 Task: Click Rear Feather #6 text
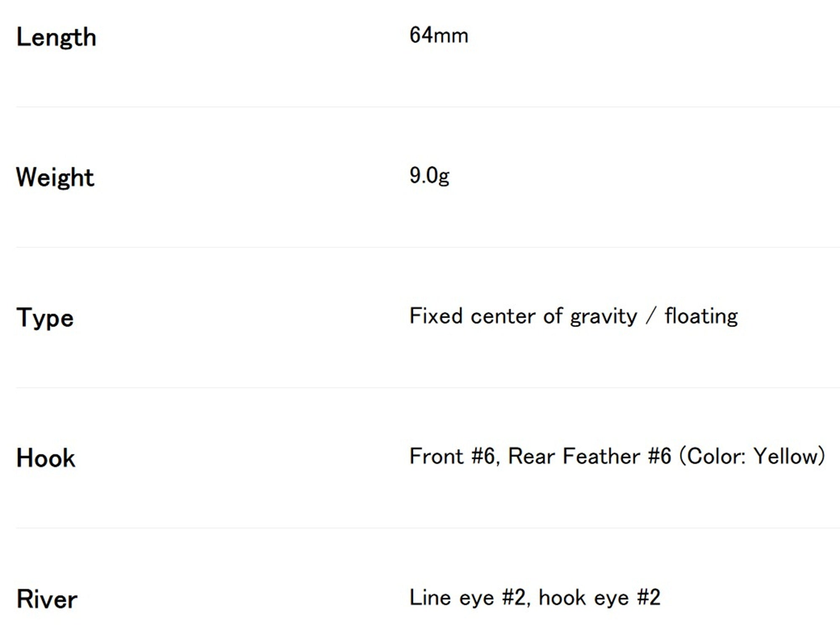pyautogui.click(x=590, y=457)
